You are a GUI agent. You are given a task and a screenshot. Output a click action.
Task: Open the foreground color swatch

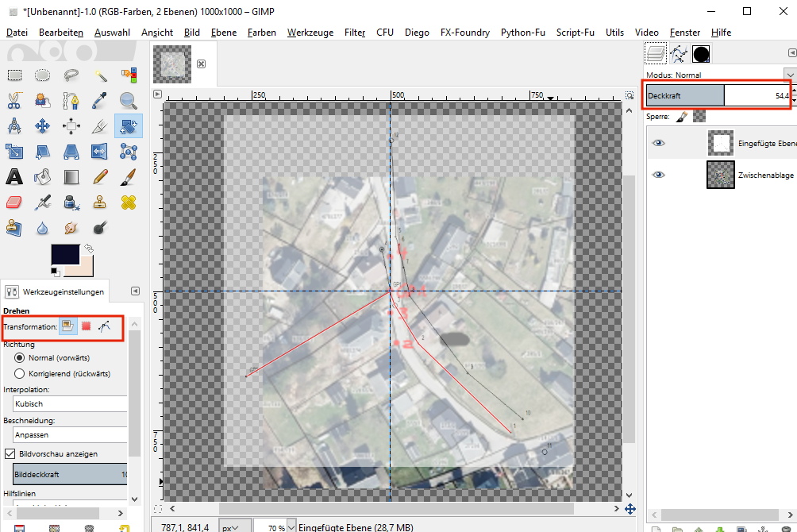(65, 254)
